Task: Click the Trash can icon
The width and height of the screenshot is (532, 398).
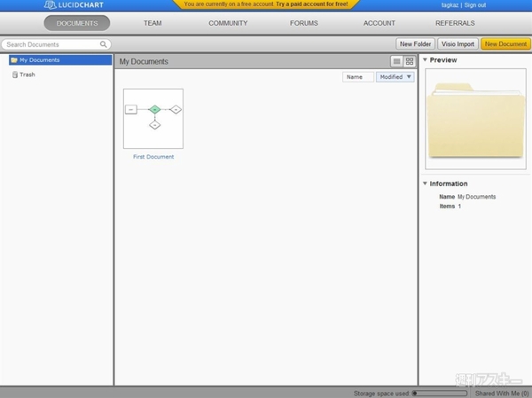Action: [x=15, y=74]
